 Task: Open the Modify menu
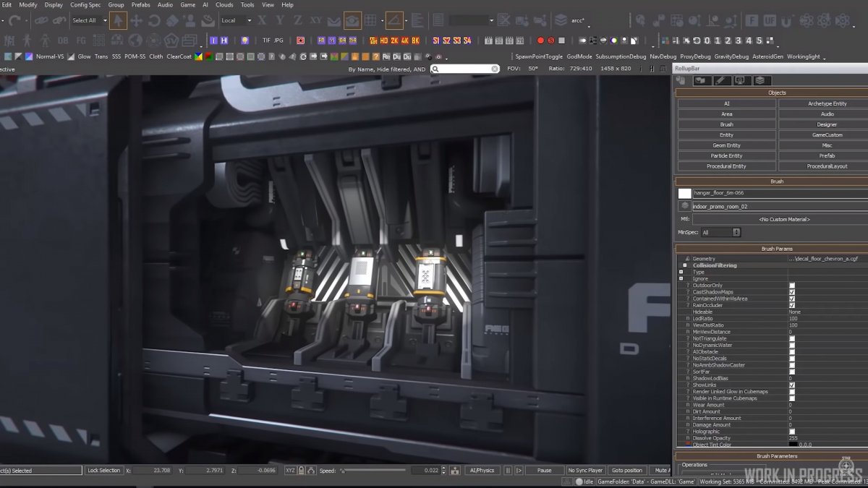[x=28, y=4]
